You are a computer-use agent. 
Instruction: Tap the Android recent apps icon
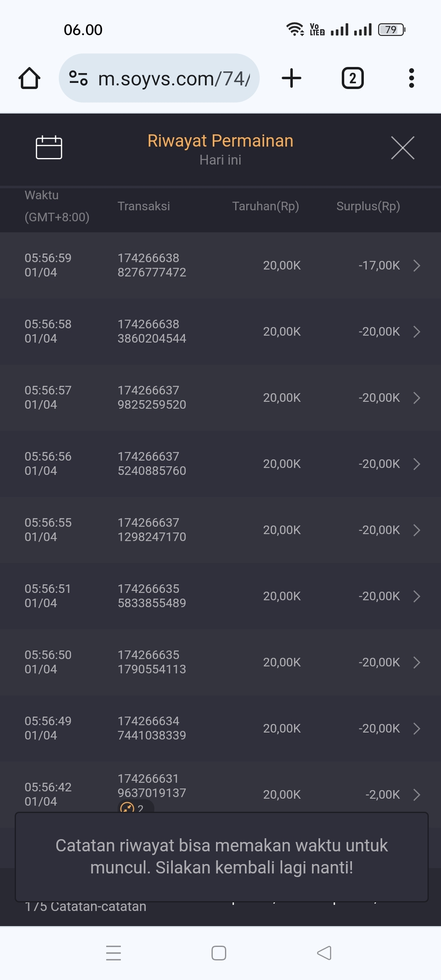tap(114, 953)
